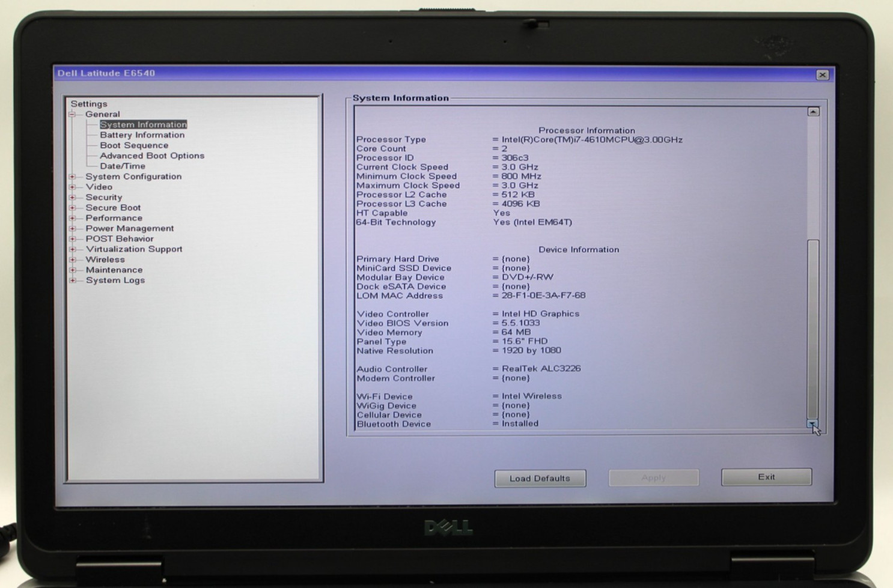Viewport: 893px width, 588px height.
Task: Select Virtualization Support category label
Action: (134, 249)
